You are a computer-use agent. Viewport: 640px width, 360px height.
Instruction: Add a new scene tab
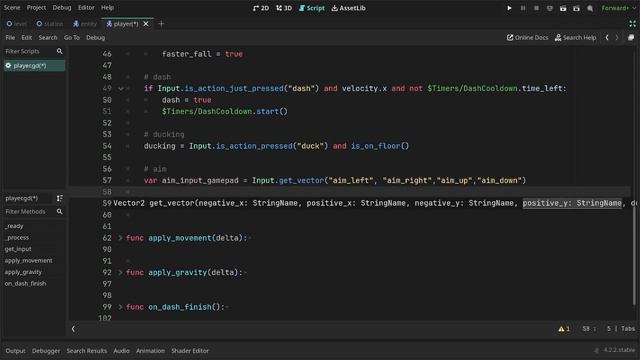click(x=161, y=24)
